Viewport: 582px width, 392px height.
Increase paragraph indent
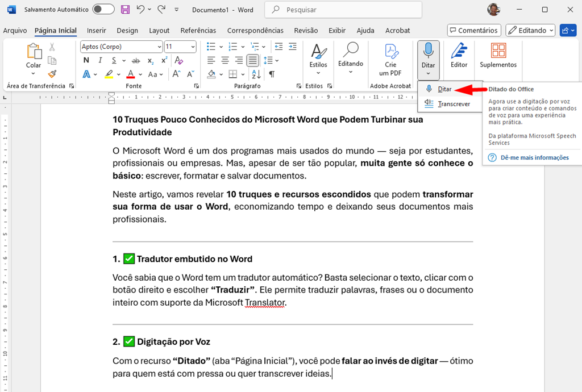point(293,47)
